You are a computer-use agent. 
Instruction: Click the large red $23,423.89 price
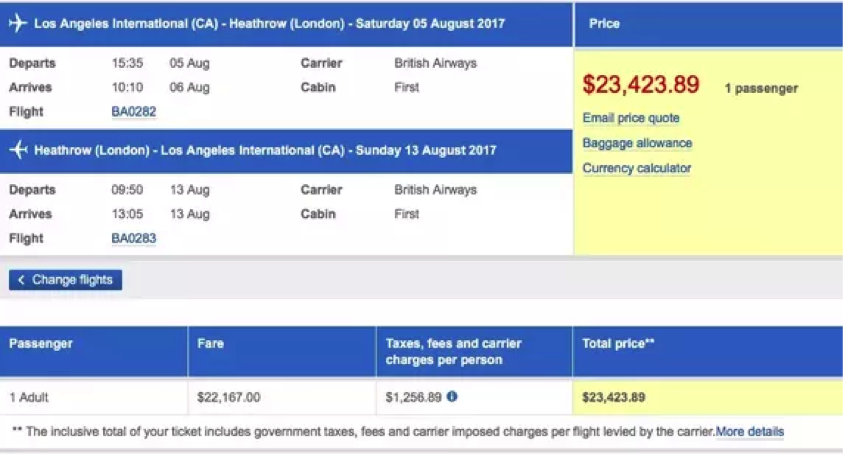(641, 85)
